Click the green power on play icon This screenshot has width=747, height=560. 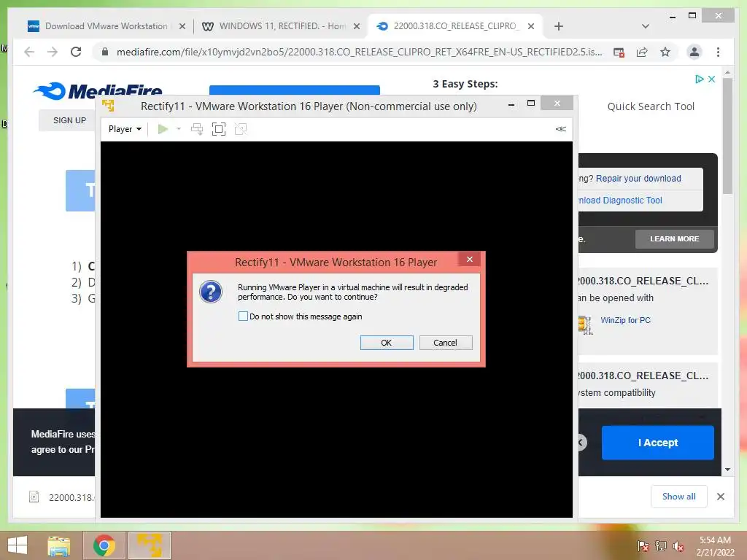point(163,129)
